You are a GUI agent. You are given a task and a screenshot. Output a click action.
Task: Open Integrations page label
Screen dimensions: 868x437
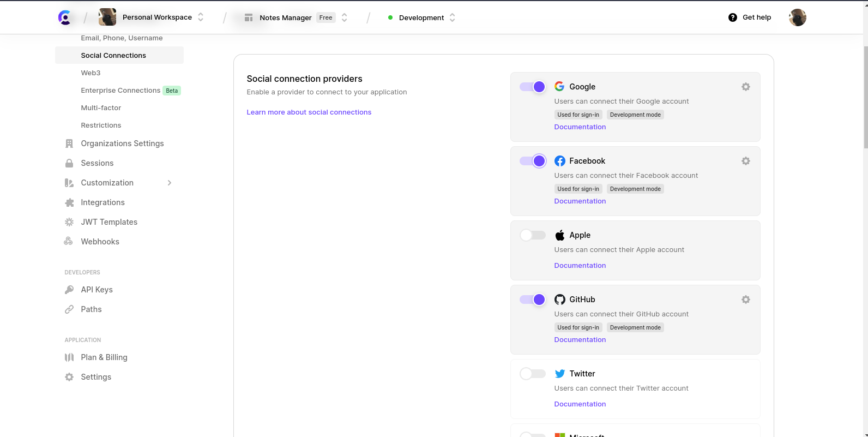coord(103,202)
